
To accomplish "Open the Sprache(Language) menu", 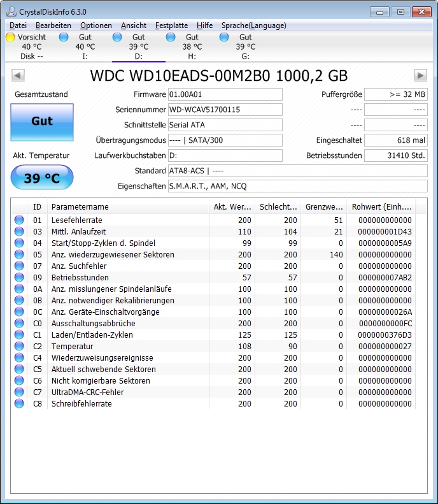I will point(253,25).
